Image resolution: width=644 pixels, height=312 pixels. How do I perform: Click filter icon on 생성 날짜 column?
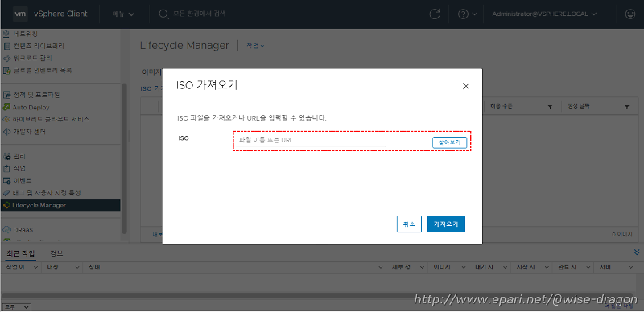click(627, 107)
